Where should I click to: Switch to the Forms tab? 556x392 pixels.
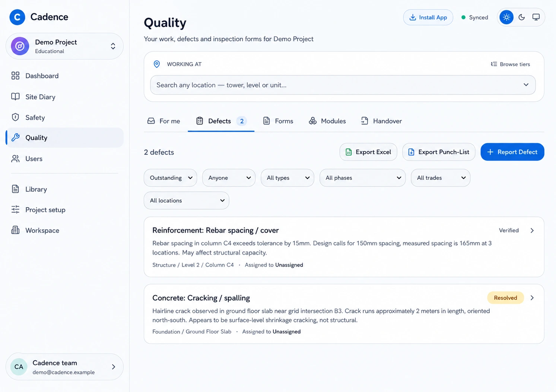[x=278, y=121]
